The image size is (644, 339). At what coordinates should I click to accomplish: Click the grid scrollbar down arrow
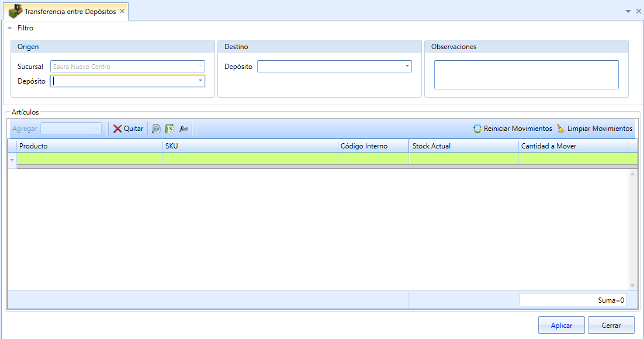coord(632,286)
